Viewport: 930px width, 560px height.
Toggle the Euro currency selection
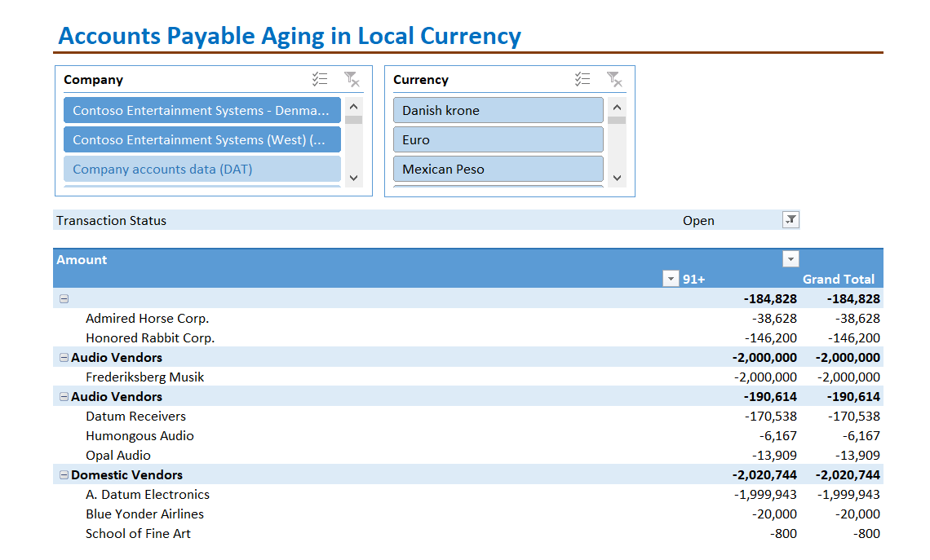coord(498,139)
